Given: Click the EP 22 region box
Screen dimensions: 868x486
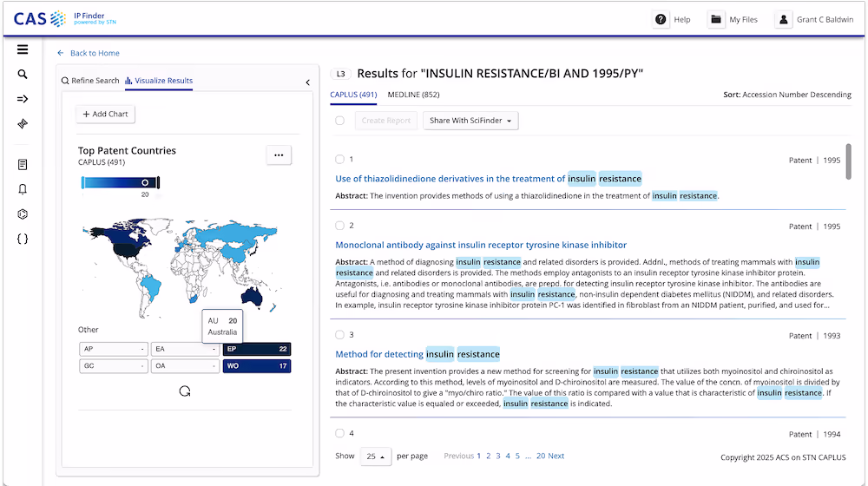Looking at the screenshot, I should point(257,349).
